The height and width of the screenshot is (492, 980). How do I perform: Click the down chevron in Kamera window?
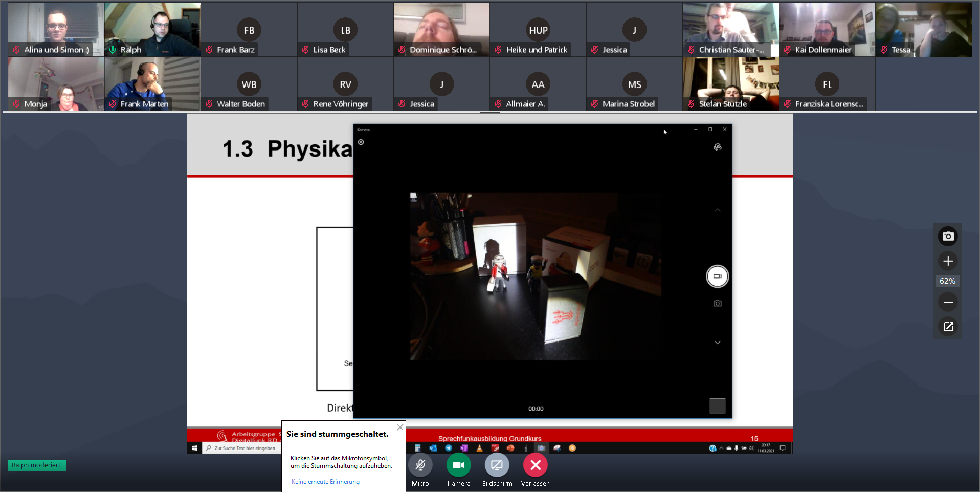coord(718,343)
